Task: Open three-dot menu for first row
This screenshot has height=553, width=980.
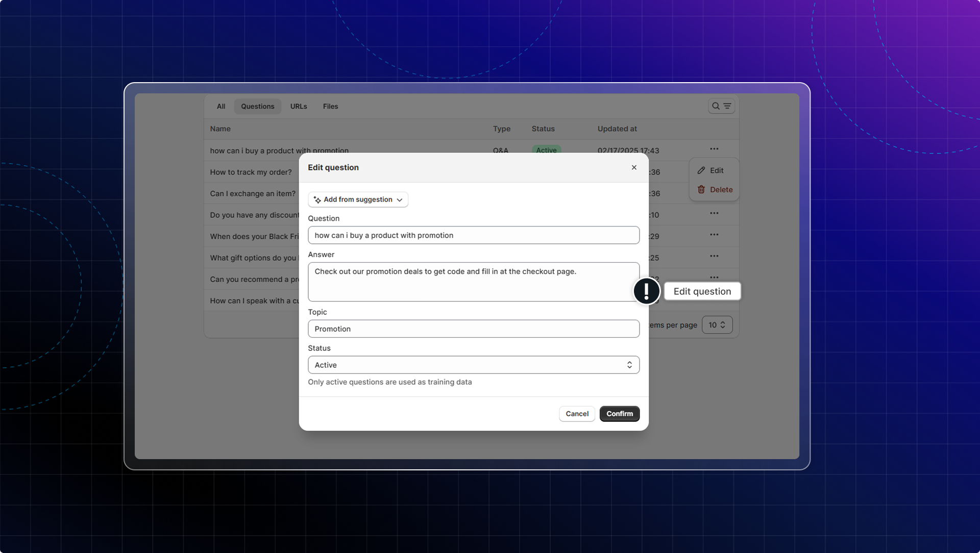Action: coord(714,149)
